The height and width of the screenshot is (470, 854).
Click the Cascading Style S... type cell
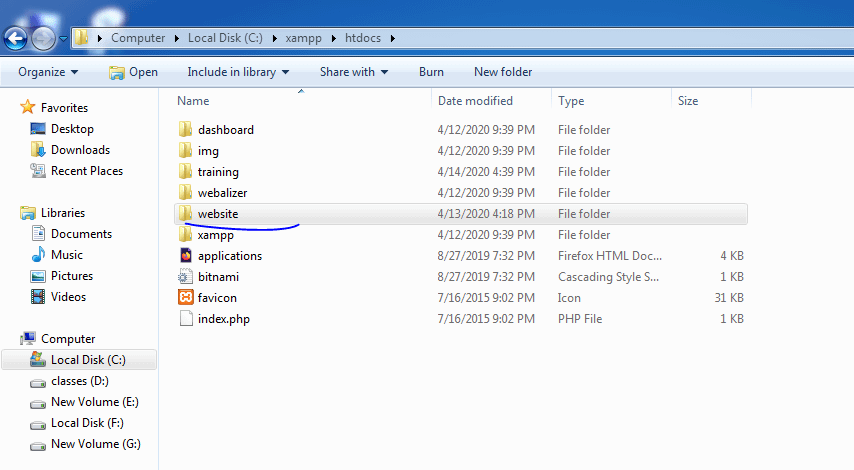tap(608, 277)
